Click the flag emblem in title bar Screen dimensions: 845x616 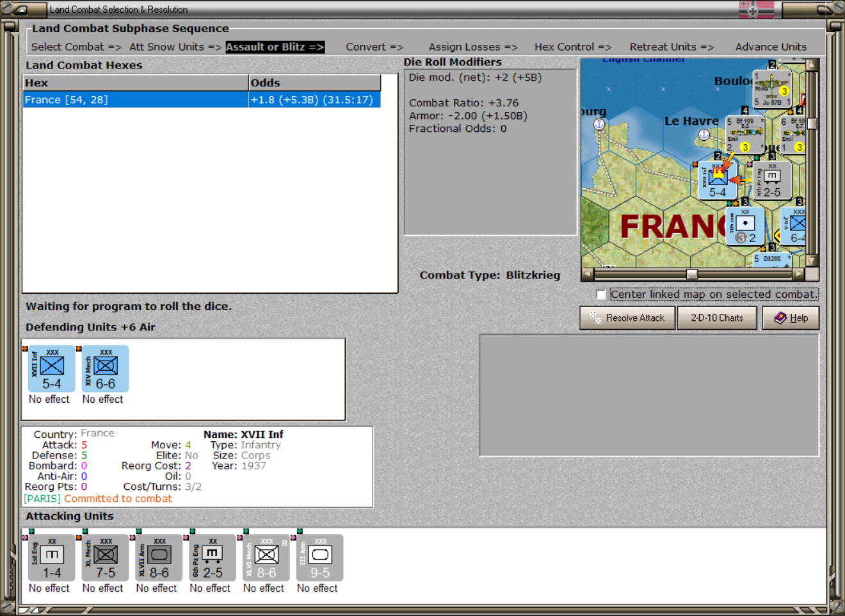pyautogui.click(x=756, y=9)
